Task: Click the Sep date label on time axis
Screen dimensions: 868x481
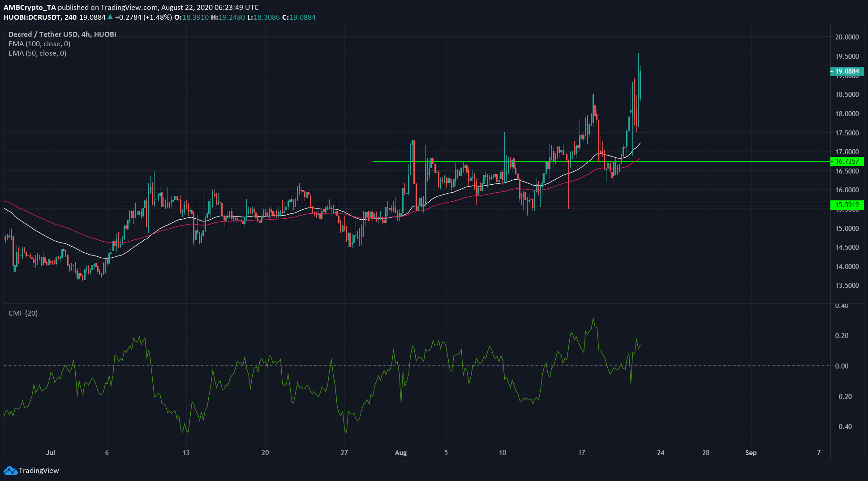Action: [x=751, y=453]
